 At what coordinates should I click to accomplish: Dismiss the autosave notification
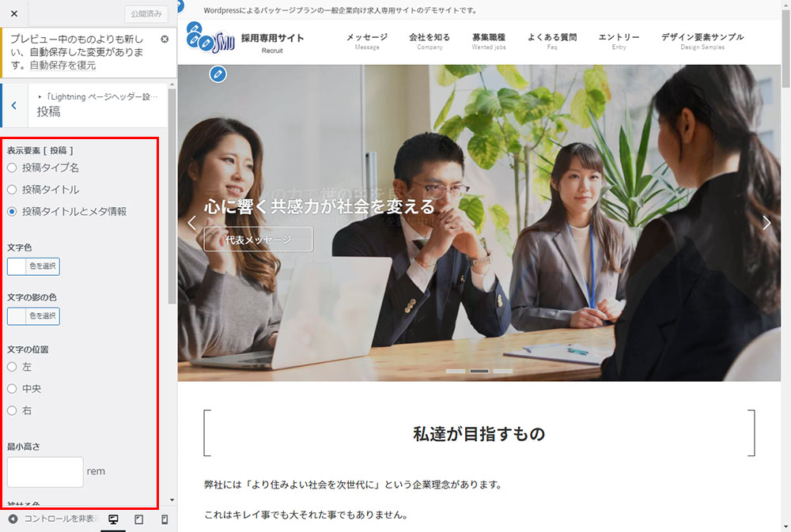coord(165,39)
